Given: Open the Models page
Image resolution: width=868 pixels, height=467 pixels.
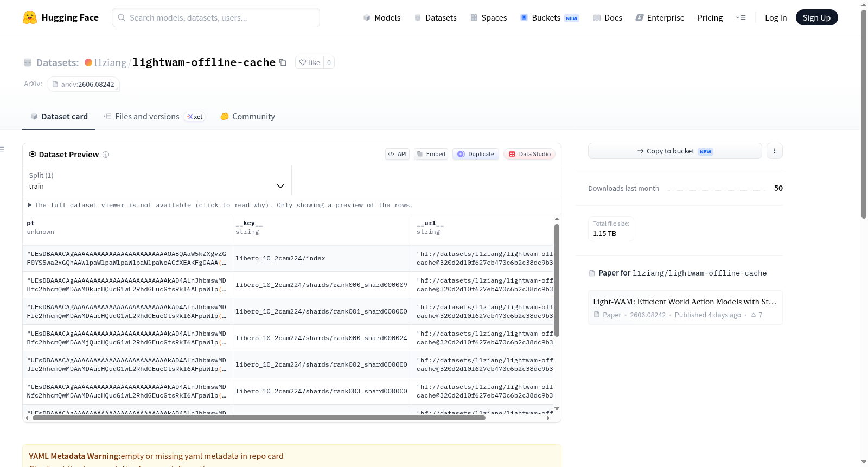Looking at the screenshot, I should click(382, 18).
